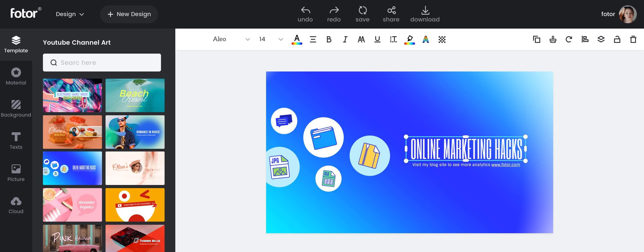Click the underline formatting icon
The height and width of the screenshot is (252, 644).
[377, 39]
